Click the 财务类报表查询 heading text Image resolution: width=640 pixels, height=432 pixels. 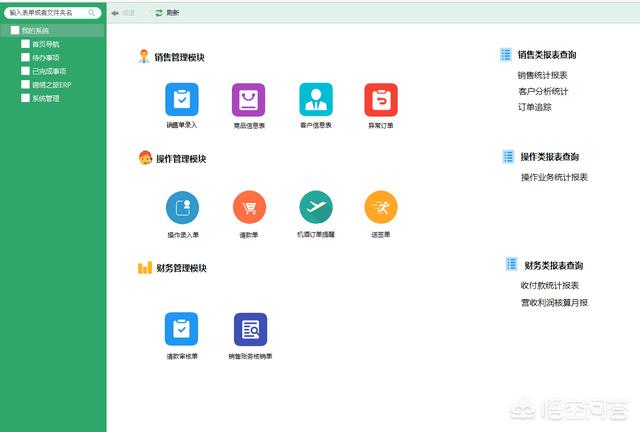[553, 265]
